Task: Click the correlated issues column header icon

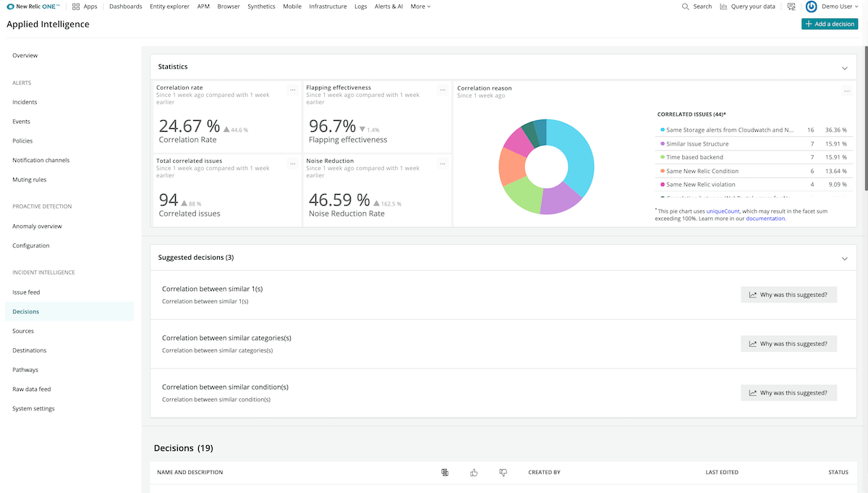Action: (445, 473)
